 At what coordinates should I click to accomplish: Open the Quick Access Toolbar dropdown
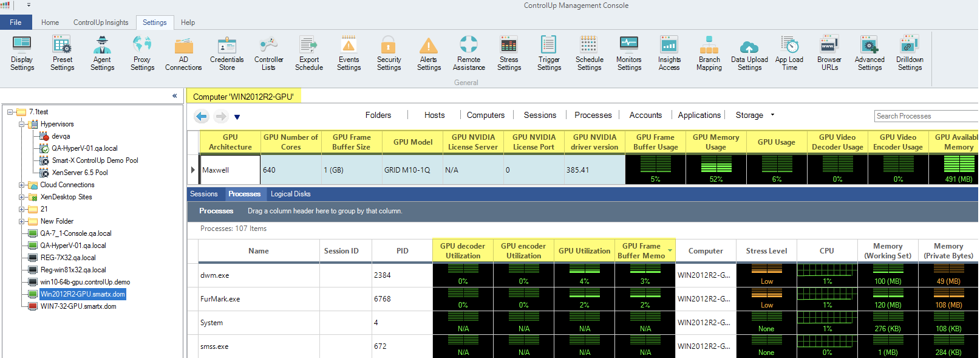[x=29, y=5]
